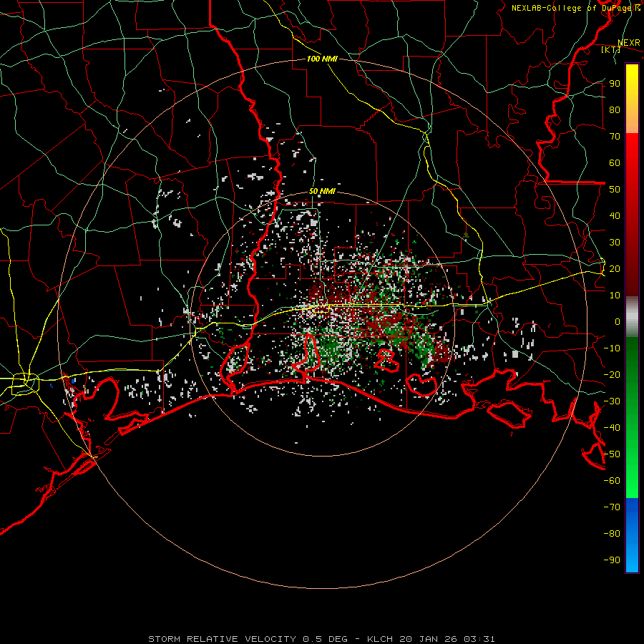Select the -50 value on velocity scale
Screen dimensions: 644x644
coord(612,454)
